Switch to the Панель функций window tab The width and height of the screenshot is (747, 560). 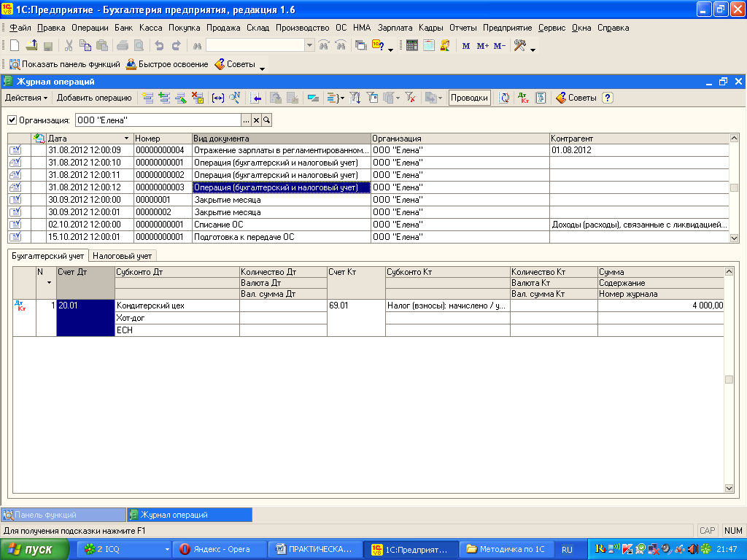click(x=64, y=515)
